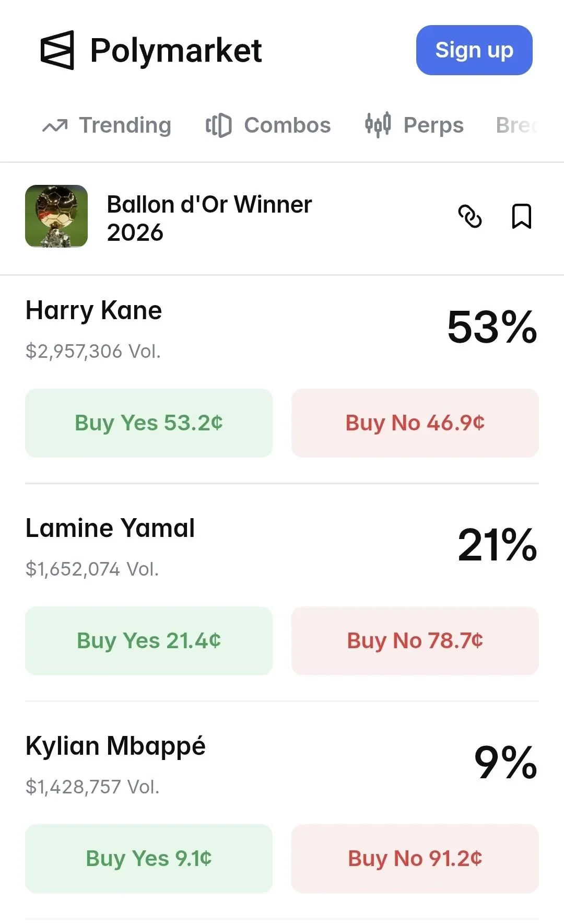
Task: Click the Polymarket logo icon
Action: pyautogui.click(x=57, y=50)
